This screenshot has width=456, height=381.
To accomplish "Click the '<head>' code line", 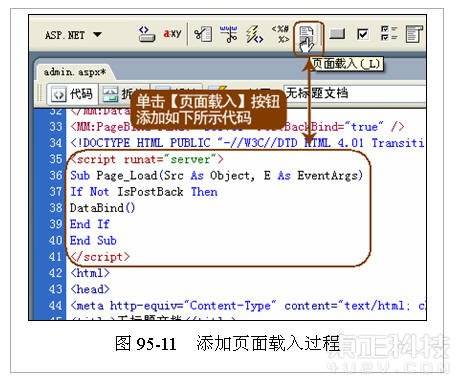I will coord(90,289).
